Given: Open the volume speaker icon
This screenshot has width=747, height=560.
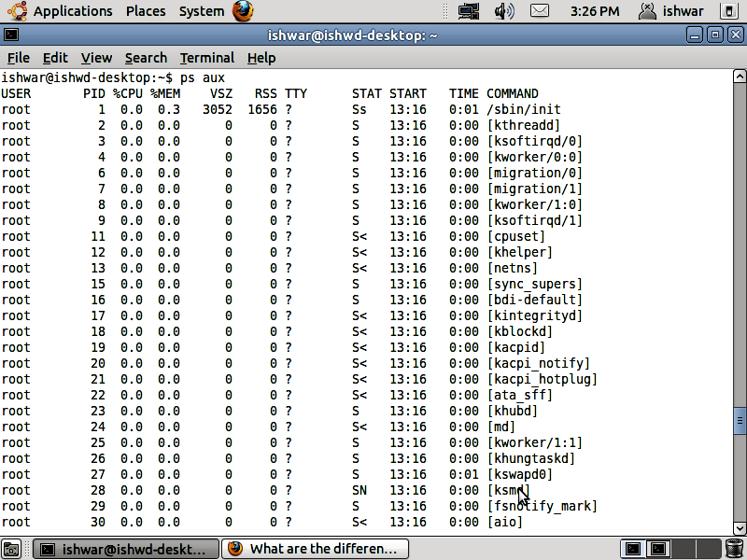Looking at the screenshot, I should [504, 11].
